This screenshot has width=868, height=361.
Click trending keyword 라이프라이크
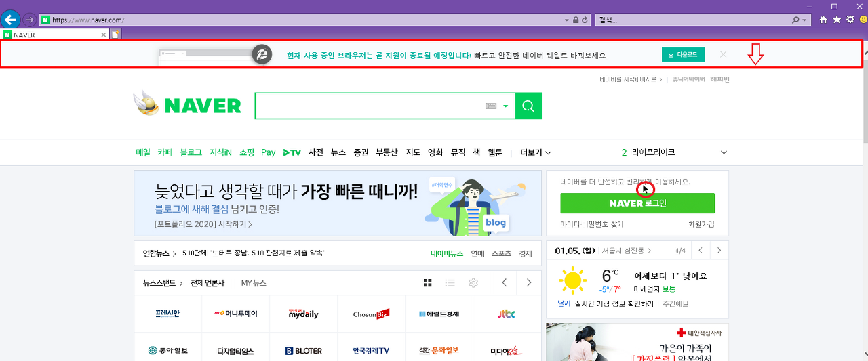(653, 152)
